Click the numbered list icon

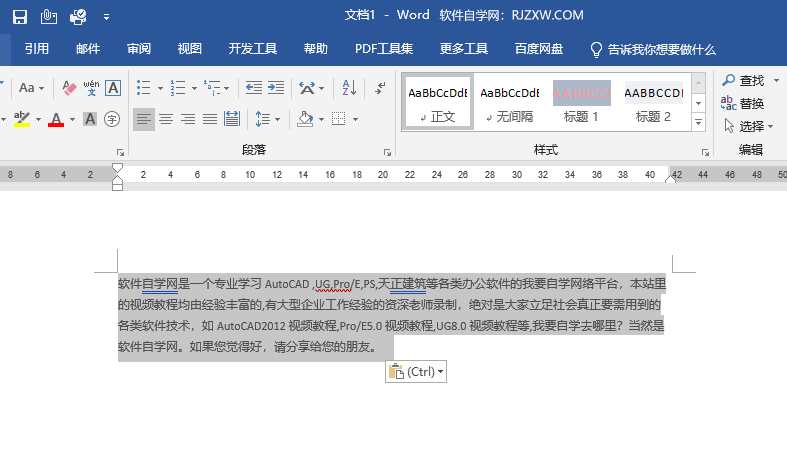(x=178, y=88)
